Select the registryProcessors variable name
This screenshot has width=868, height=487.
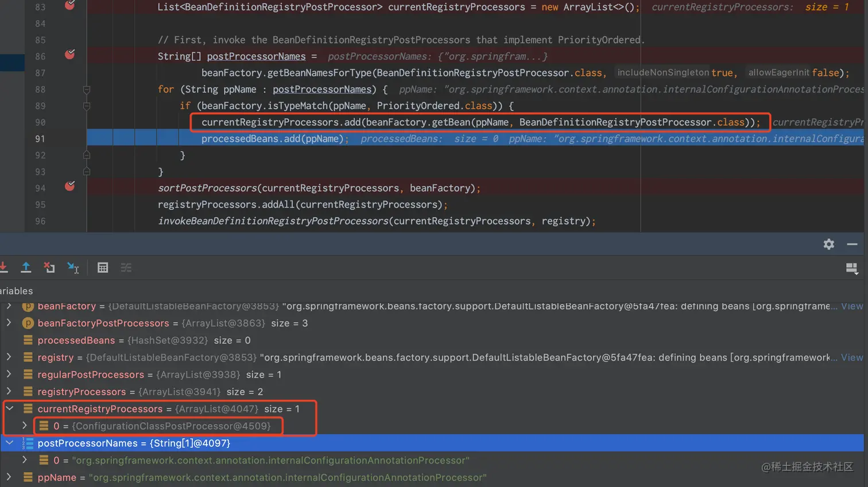tap(82, 392)
